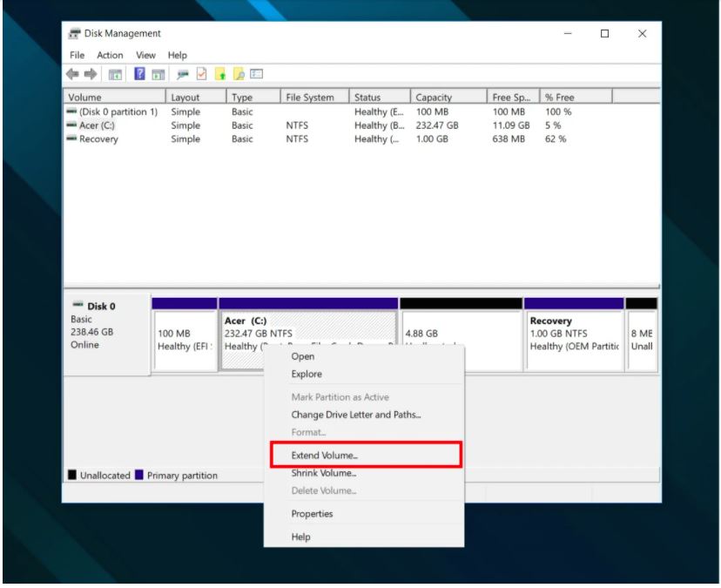Image resolution: width=721 pixels, height=588 pixels.
Task: Click the disk icon beside Acer (C:) row
Action: click(x=73, y=125)
